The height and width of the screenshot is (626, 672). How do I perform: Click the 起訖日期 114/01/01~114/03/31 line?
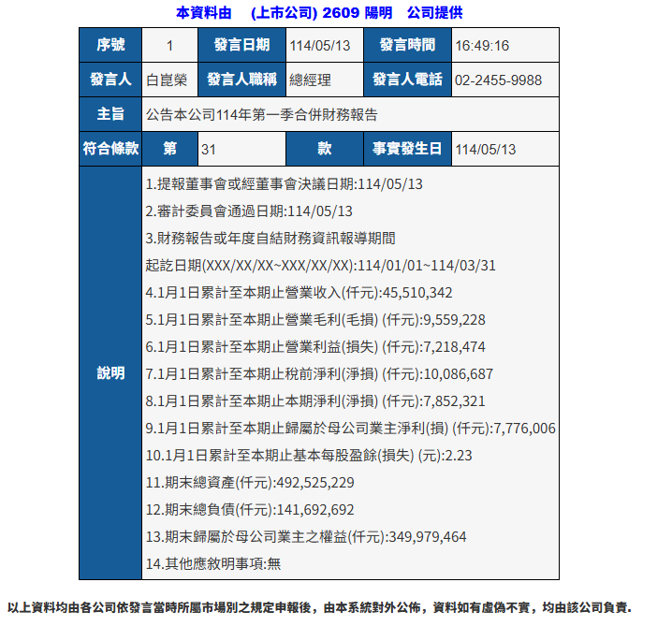(321, 265)
